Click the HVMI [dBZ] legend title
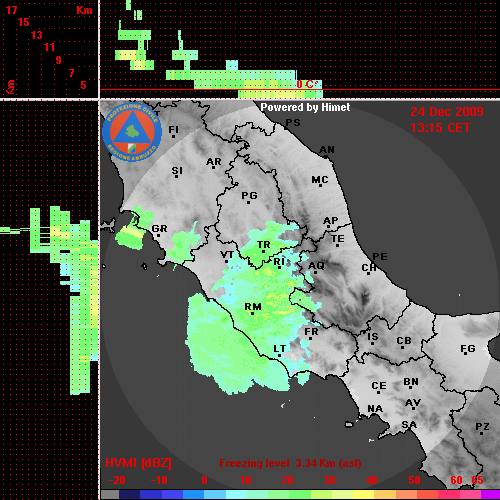 (x=138, y=463)
